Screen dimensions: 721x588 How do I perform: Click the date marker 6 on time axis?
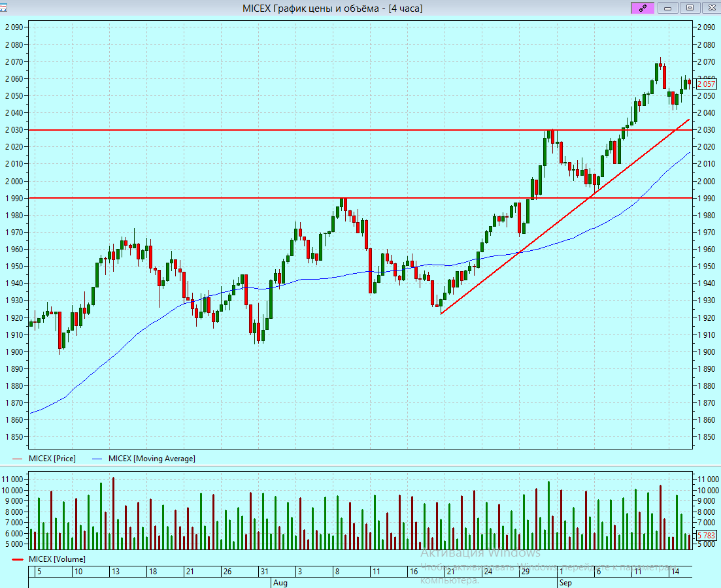click(597, 572)
